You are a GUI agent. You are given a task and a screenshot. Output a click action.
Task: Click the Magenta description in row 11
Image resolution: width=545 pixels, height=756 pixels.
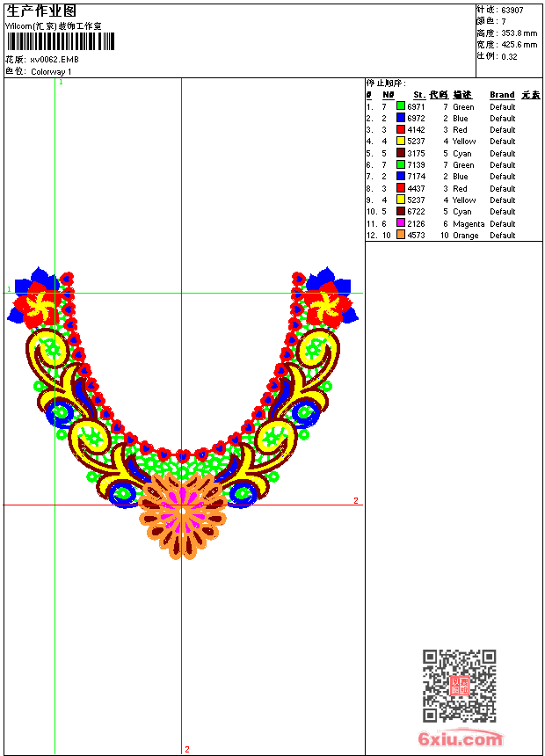(469, 224)
